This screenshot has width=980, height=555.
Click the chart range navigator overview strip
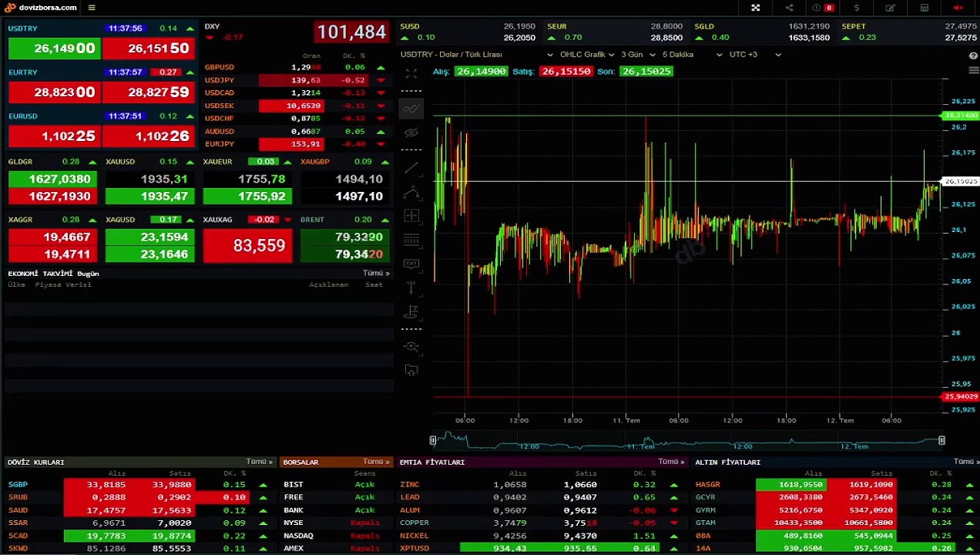(x=687, y=441)
